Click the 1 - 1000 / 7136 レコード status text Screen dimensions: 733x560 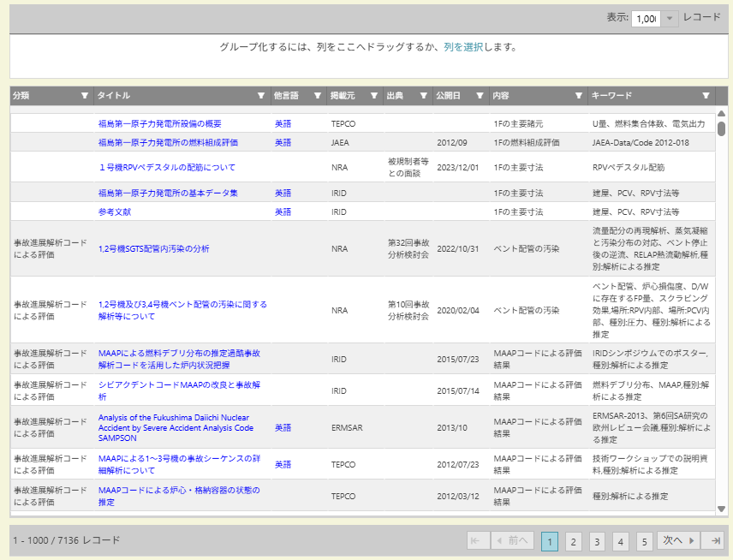[x=67, y=540]
